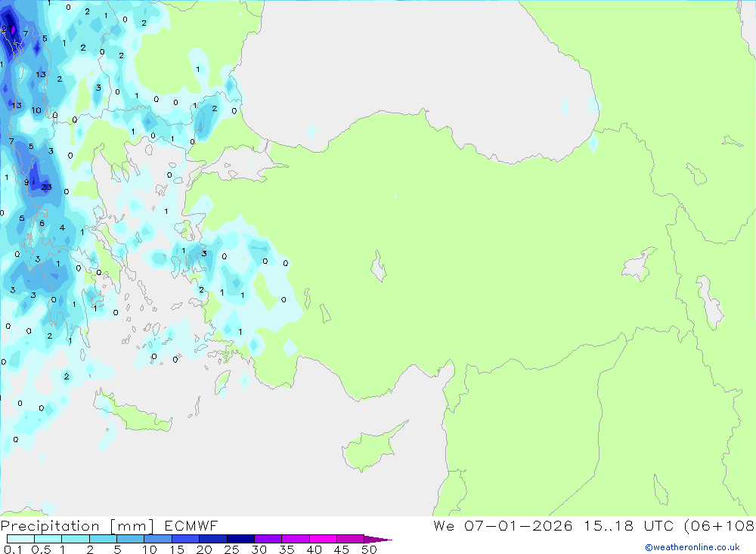The height and width of the screenshot is (554, 756).
Task: Click the '0.1' legend tick label
Action: [x=13, y=549]
